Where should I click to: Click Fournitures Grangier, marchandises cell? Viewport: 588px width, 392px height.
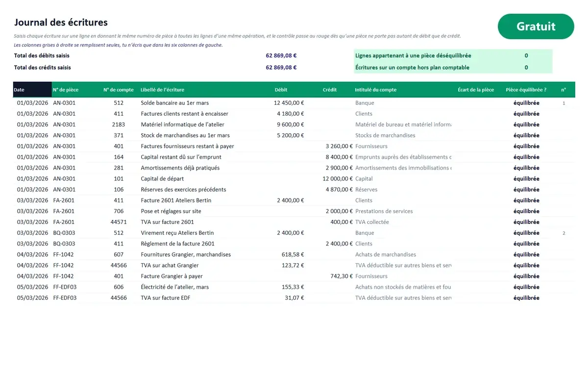[x=186, y=254]
